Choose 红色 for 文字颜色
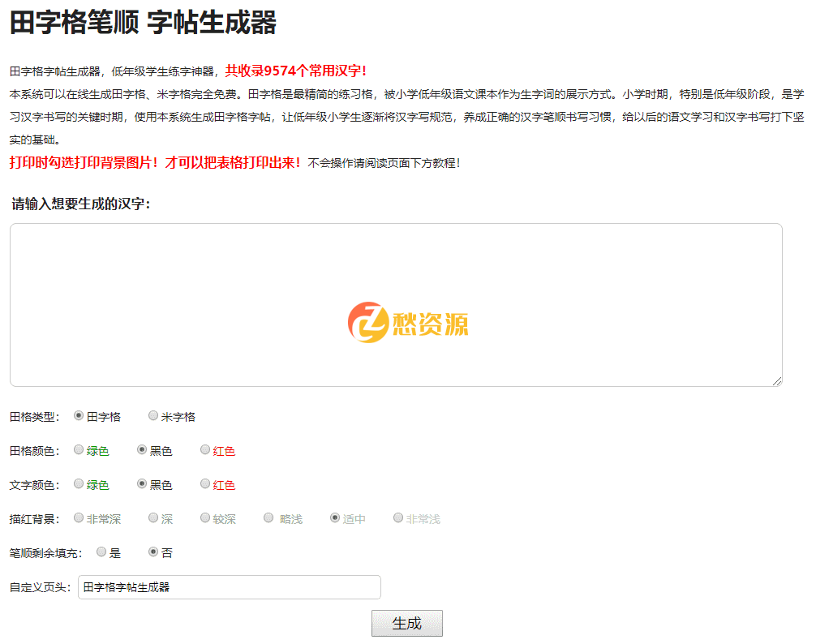 pos(204,483)
